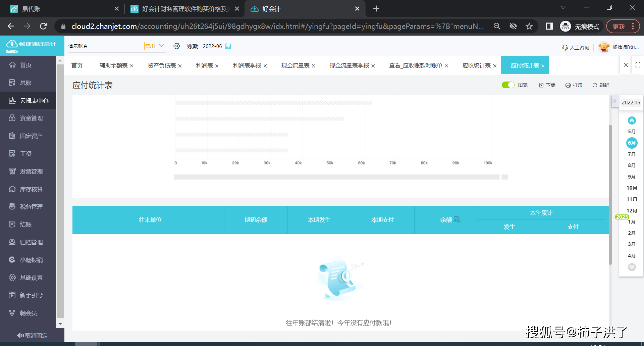Toggle the 图表 chart switch off

[x=508, y=85]
